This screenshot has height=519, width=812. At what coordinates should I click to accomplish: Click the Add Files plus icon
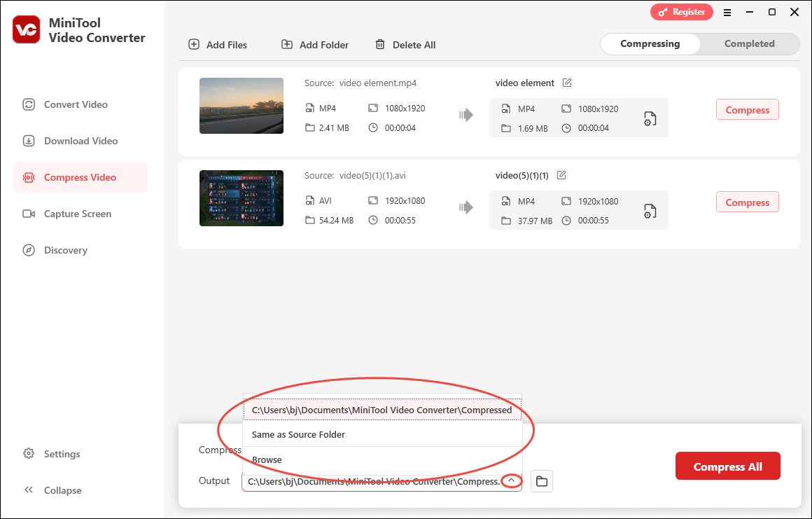pos(194,45)
